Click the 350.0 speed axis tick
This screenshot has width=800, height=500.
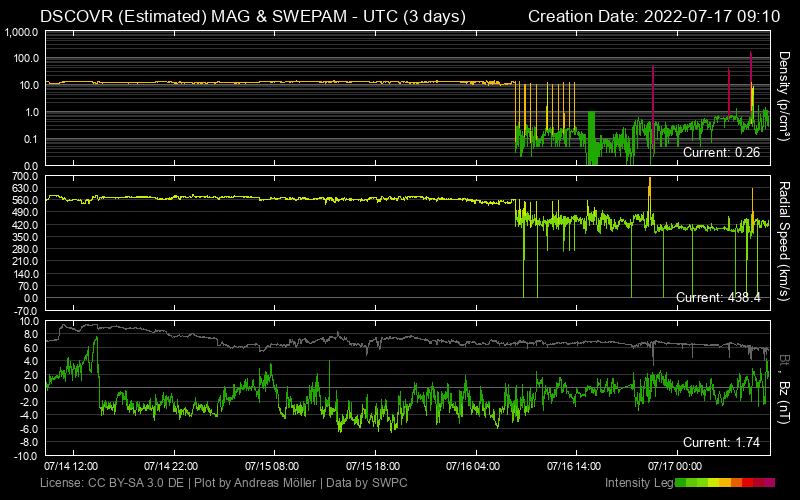tap(26, 237)
